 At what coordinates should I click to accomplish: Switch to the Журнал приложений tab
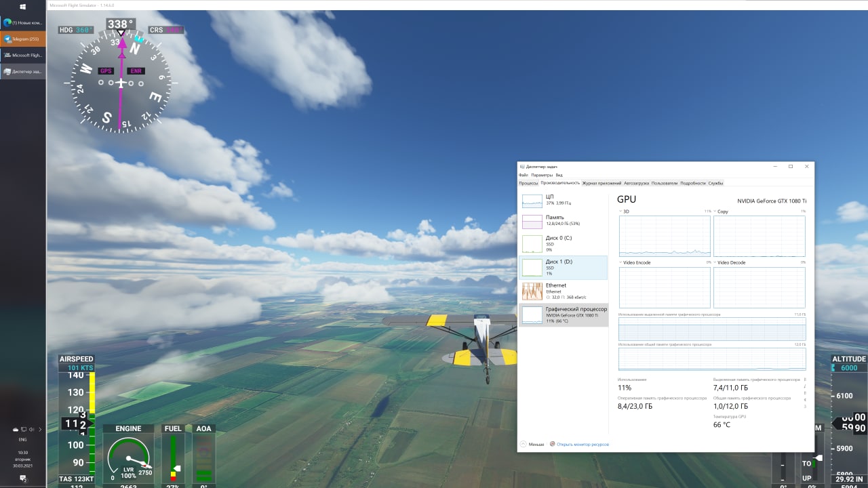click(x=601, y=183)
